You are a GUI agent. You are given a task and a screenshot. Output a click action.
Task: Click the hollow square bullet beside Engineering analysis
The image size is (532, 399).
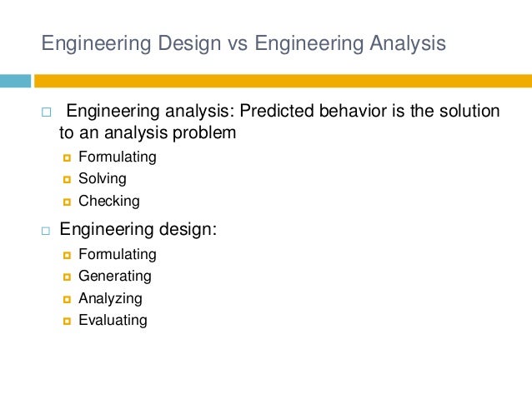(x=46, y=112)
